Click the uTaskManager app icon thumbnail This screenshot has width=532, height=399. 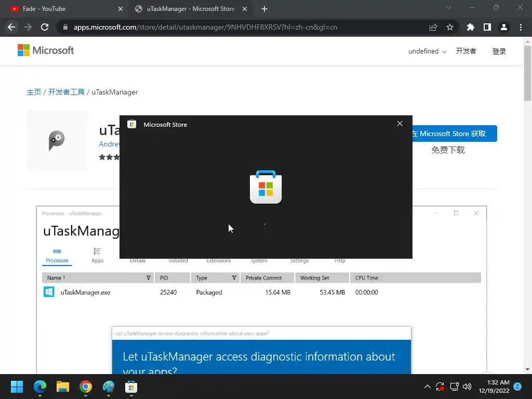pyautogui.click(x=57, y=140)
